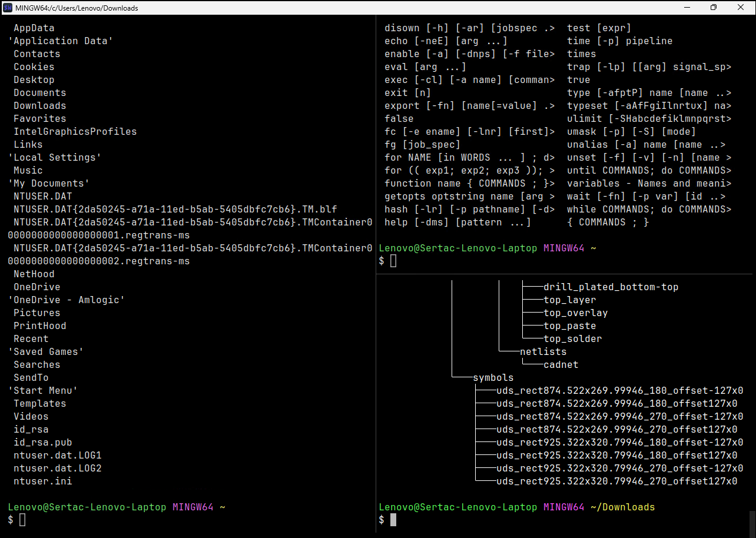The width and height of the screenshot is (756, 538).
Task: Click the 'netlists' tree node
Action: [x=543, y=352]
